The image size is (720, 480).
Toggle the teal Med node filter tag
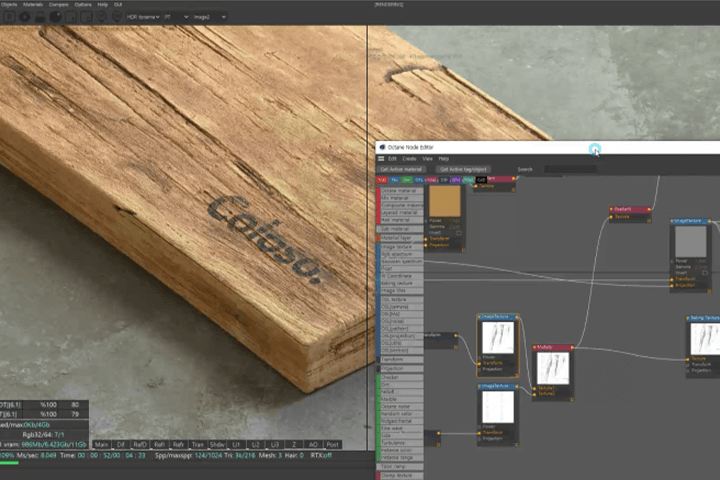click(x=468, y=180)
